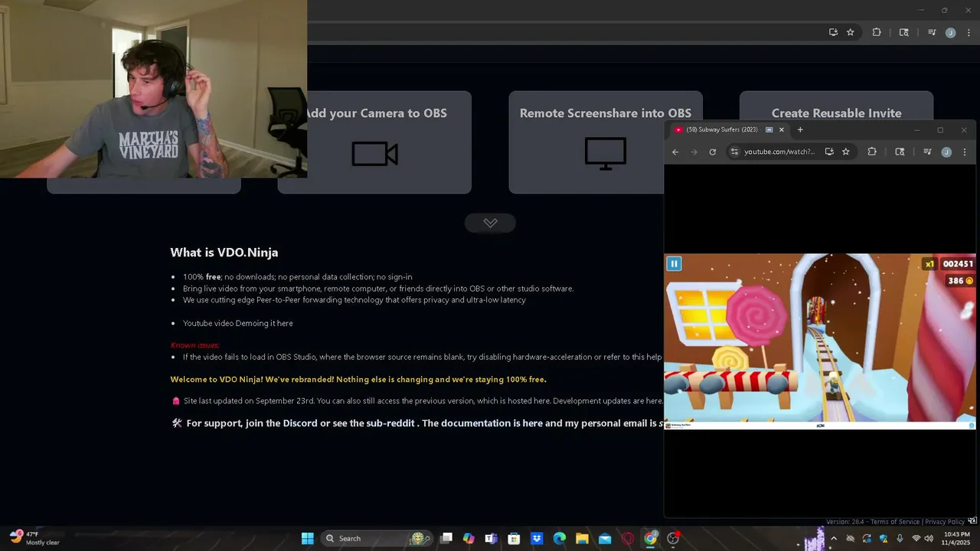
Task: Open Chrome menu in the YouTube window
Action: click(964, 152)
